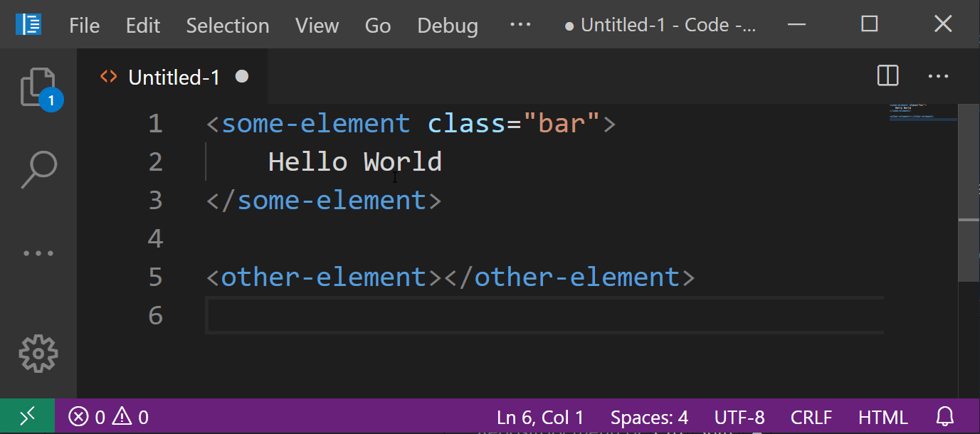Place cursor in Hello World text

354,162
